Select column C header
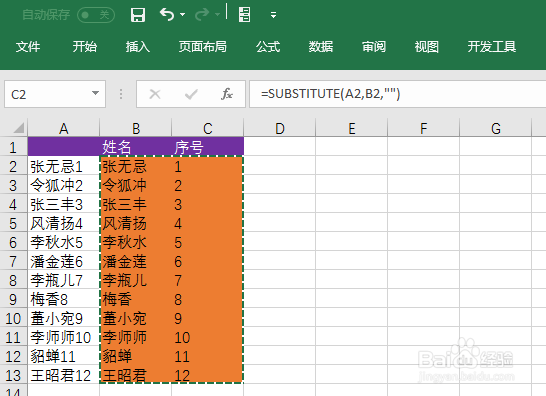The height and width of the screenshot is (396, 546). [x=208, y=129]
